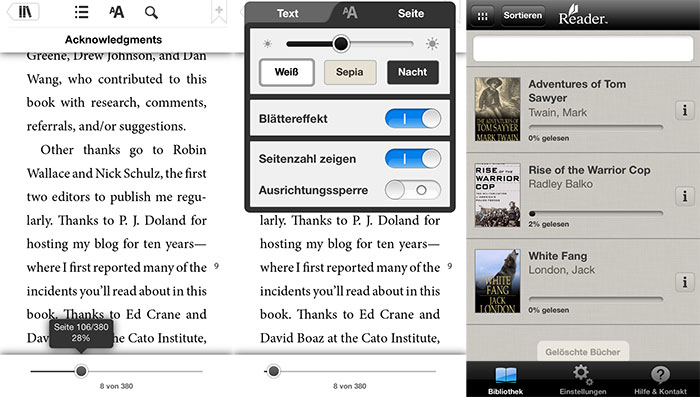Adjust the brightness slider handle
This screenshot has width=700, height=397.
341,44
